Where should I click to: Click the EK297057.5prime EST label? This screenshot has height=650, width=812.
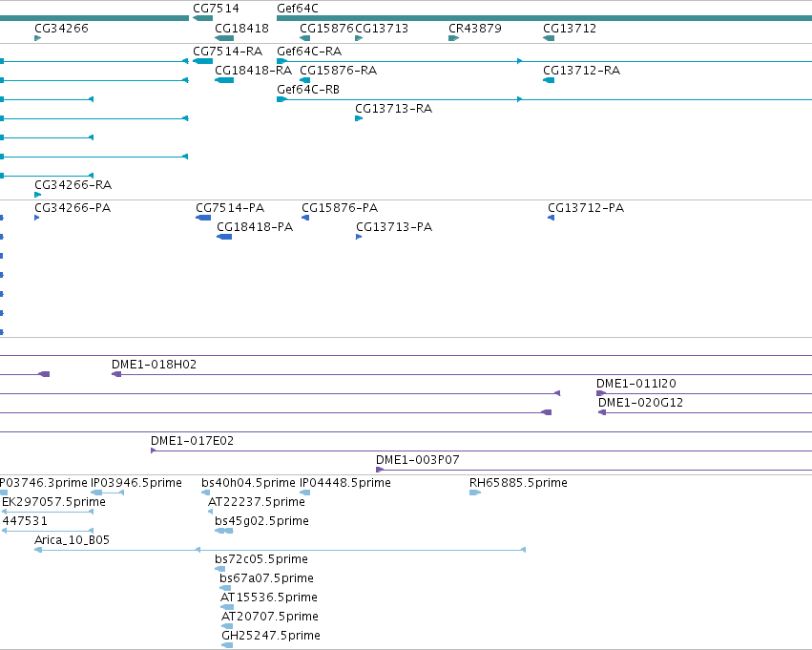53,502
